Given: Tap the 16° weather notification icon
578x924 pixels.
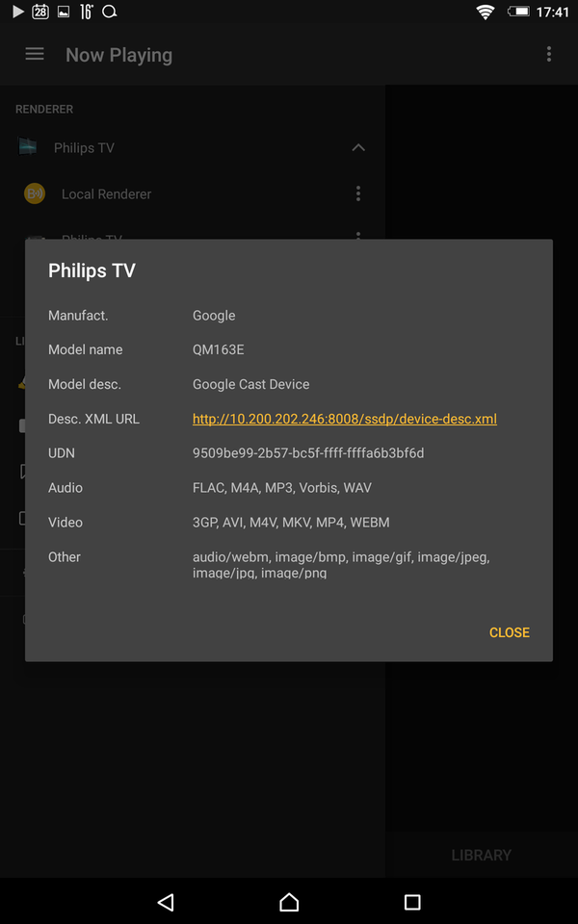Looking at the screenshot, I should point(86,12).
